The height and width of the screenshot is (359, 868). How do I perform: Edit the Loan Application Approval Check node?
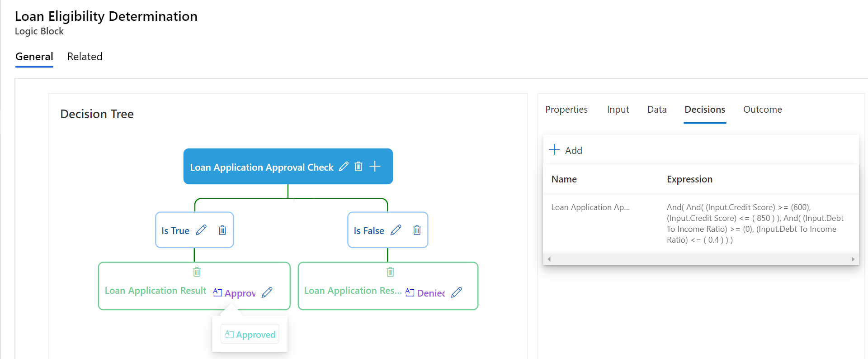(344, 167)
